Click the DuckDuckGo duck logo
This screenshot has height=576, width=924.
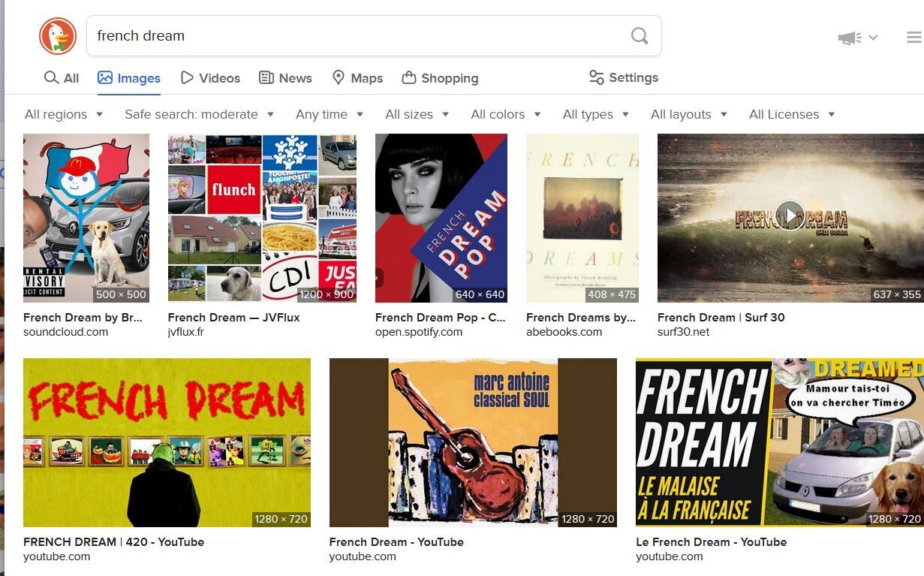(x=58, y=36)
